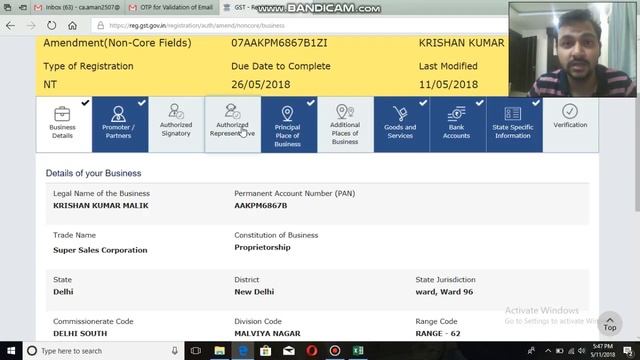Open the Authorized Signatory tab
Viewport: 640px width, 360px height.
pos(176,124)
